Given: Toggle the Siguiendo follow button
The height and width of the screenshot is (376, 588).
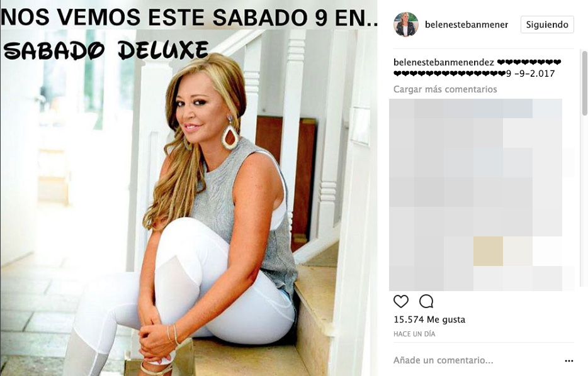Looking at the screenshot, I should (x=547, y=25).
